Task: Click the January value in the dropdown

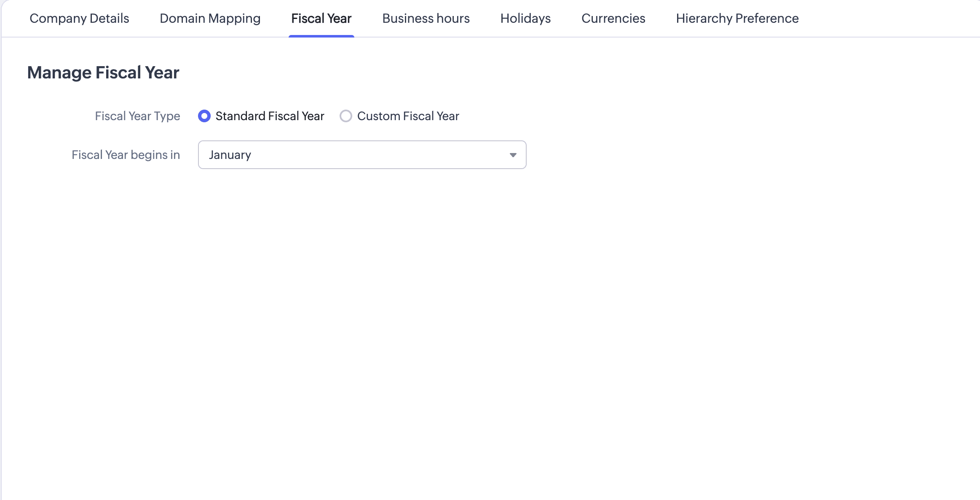Action: click(x=230, y=155)
